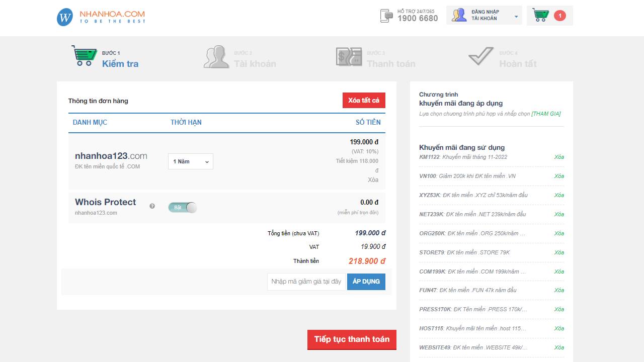The height and width of the screenshot is (362, 644).
Task: Click the COM199K promotion text
Action: [x=473, y=271]
